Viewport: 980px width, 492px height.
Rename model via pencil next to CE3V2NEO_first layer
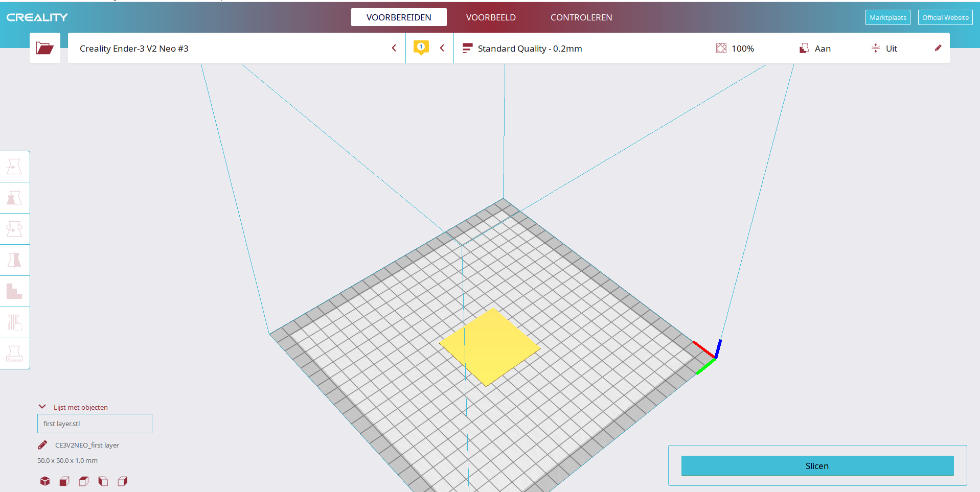click(42, 444)
